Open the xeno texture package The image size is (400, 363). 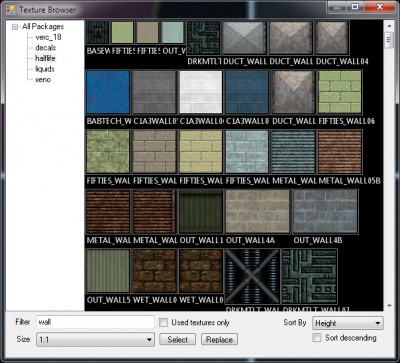[x=43, y=80]
